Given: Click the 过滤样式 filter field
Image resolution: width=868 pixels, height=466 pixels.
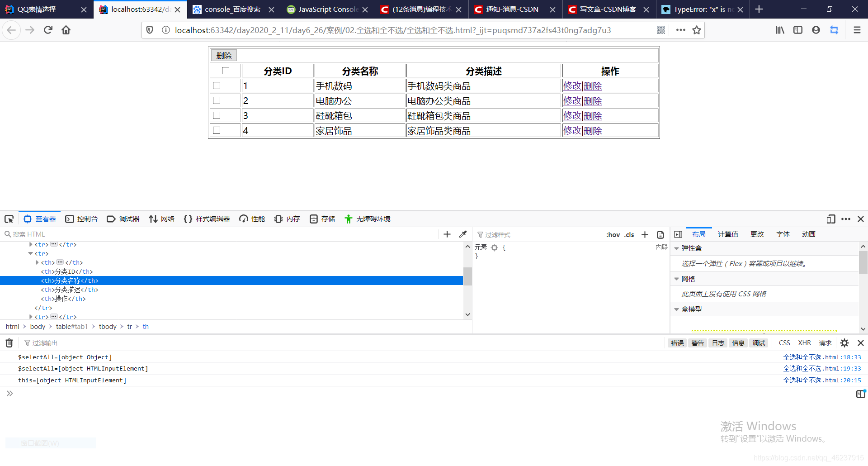Looking at the screenshot, I should [x=538, y=235].
